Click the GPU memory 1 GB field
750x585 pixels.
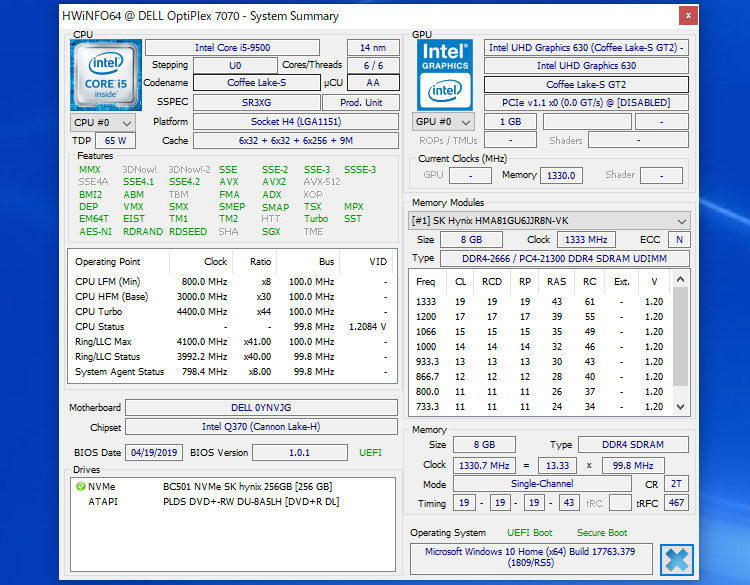(x=510, y=122)
